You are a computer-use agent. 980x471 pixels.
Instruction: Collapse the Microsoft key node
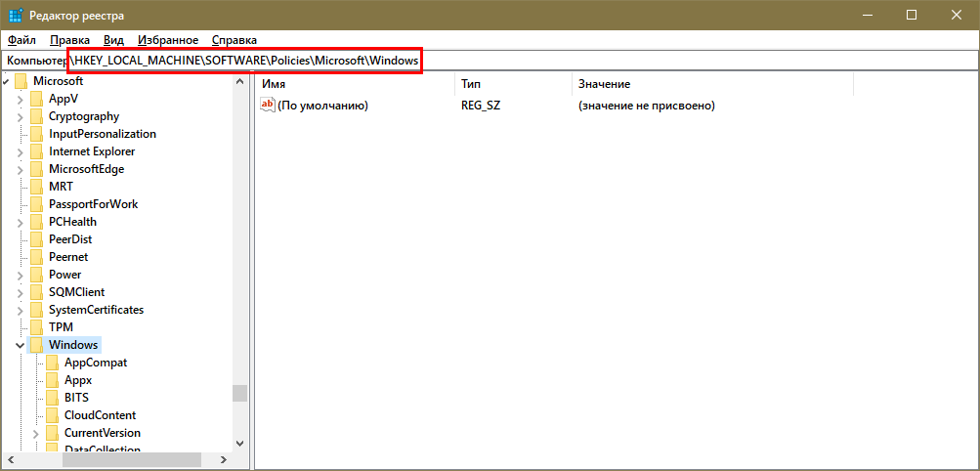click(x=6, y=81)
